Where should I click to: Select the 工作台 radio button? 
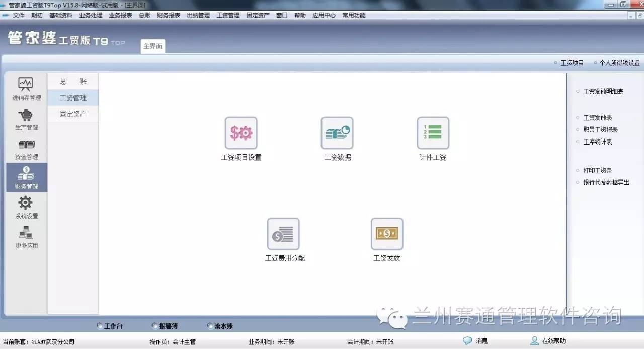point(100,326)
